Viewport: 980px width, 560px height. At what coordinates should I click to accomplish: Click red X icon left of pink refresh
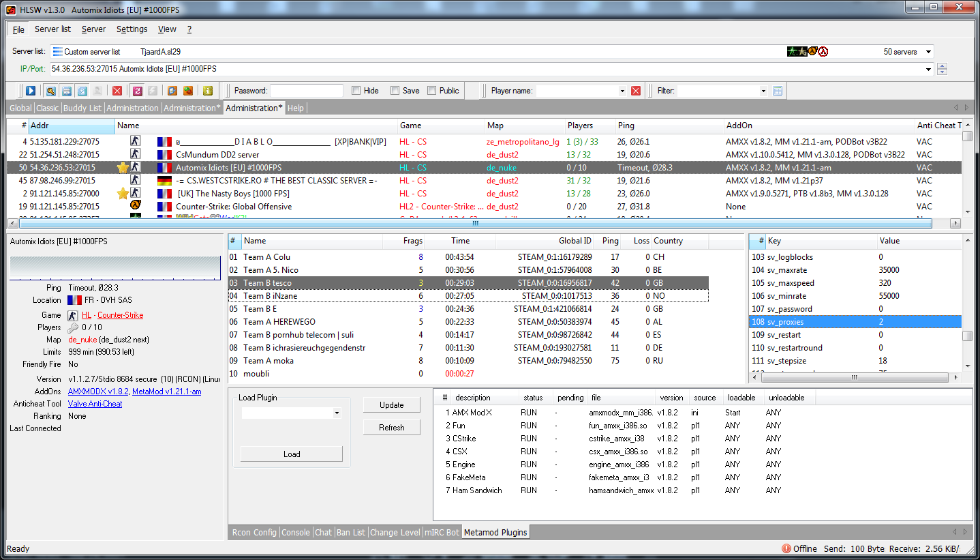(117, 90)
